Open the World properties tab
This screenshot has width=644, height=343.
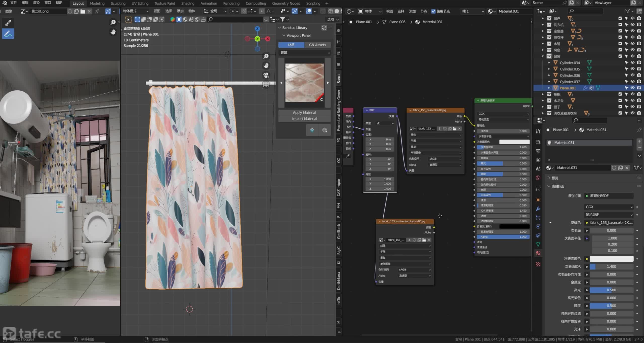(538, 178)
